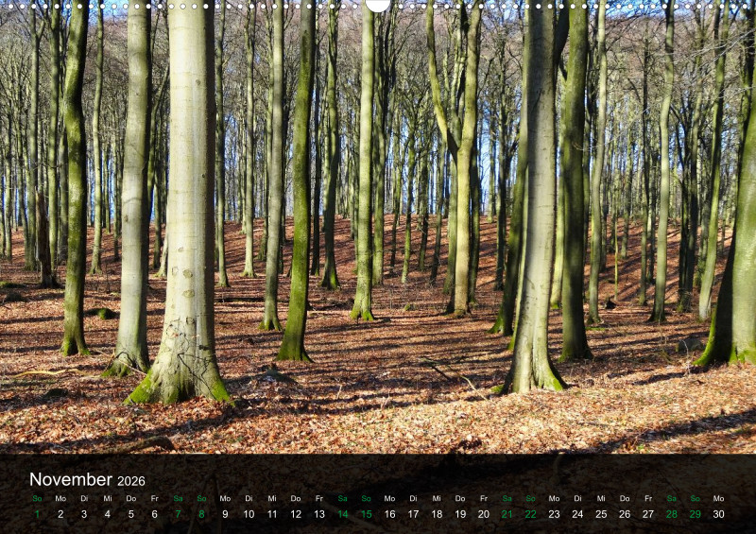Click the year 2026 label
This screenshot has width=756, height=534.
(131, 481)
